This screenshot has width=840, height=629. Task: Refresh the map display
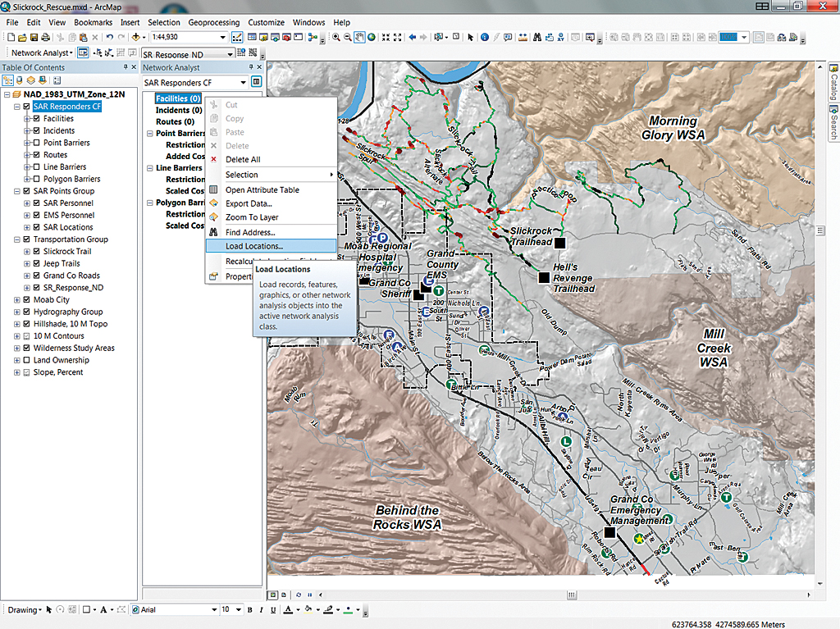pos(299,595)
